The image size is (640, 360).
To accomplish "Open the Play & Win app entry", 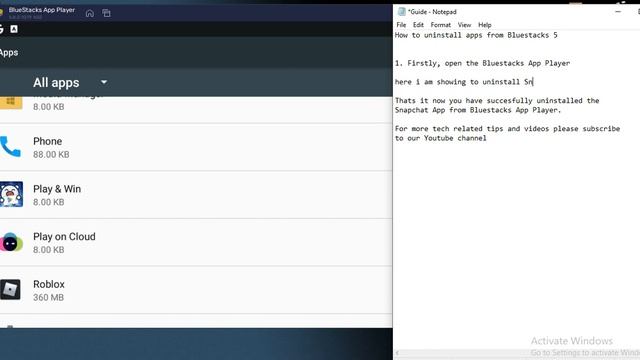I will (196, 195).
